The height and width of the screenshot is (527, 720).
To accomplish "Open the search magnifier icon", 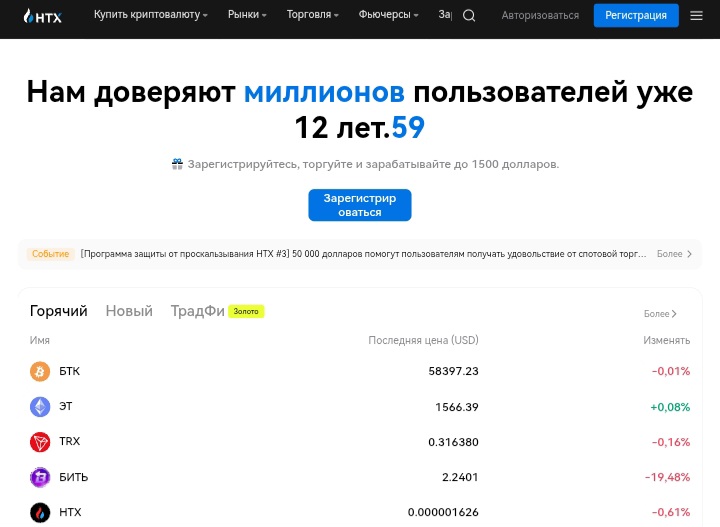I will [469, 16].
